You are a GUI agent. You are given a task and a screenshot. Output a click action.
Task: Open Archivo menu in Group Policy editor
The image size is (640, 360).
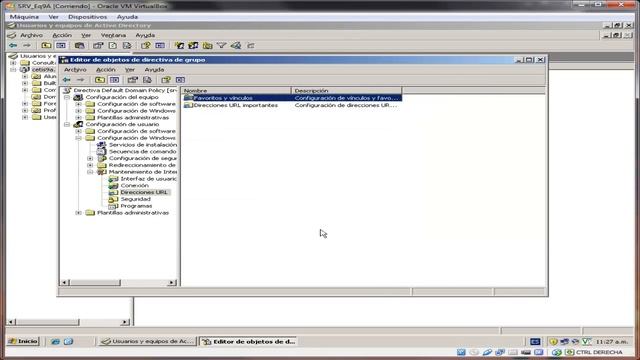coord(76,70)
